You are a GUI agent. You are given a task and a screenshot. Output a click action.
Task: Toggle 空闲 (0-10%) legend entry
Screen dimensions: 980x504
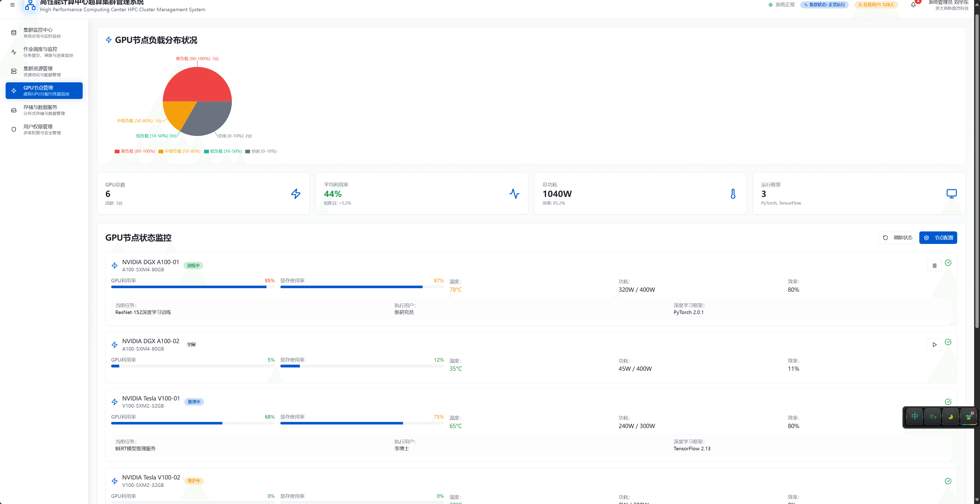point(261,151)
